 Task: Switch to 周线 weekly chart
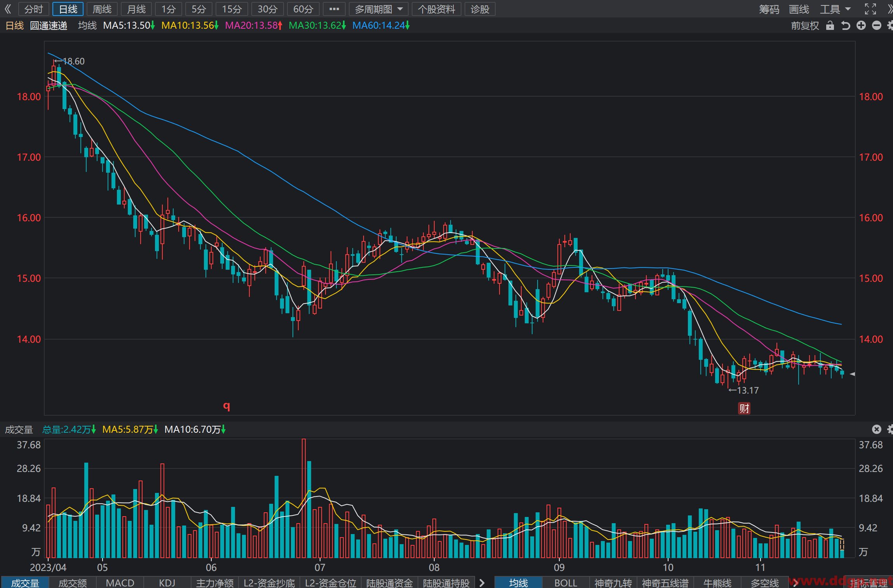[102, 9]
